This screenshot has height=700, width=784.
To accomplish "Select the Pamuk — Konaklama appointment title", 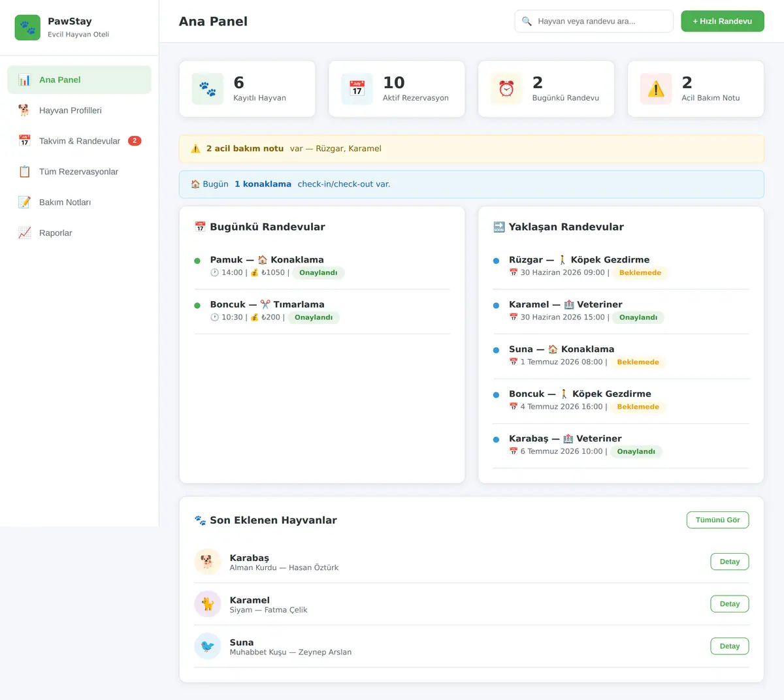I will [x=267, y=260].
